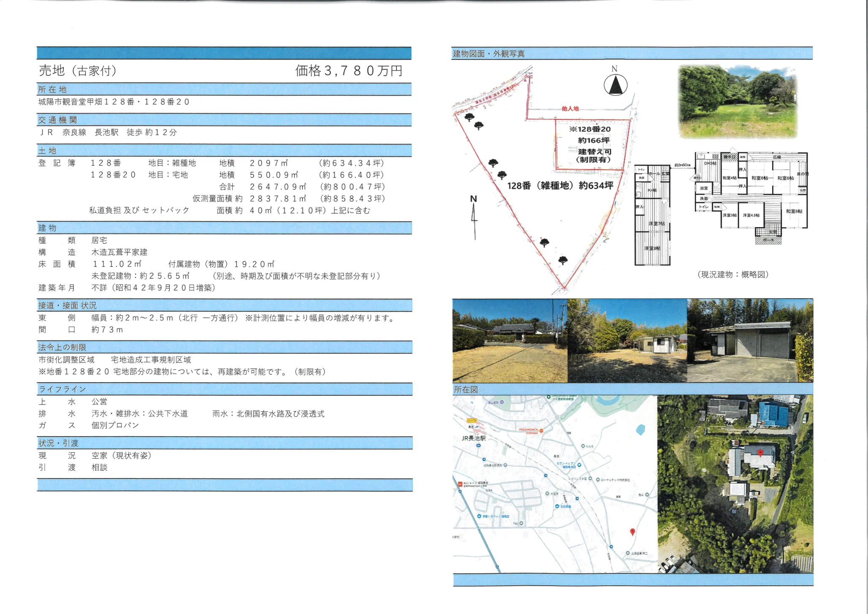This screenshot has width=868, height=614.
Task: Click the JR長池駅 station label on the map
Action: [x=474, y=438]
